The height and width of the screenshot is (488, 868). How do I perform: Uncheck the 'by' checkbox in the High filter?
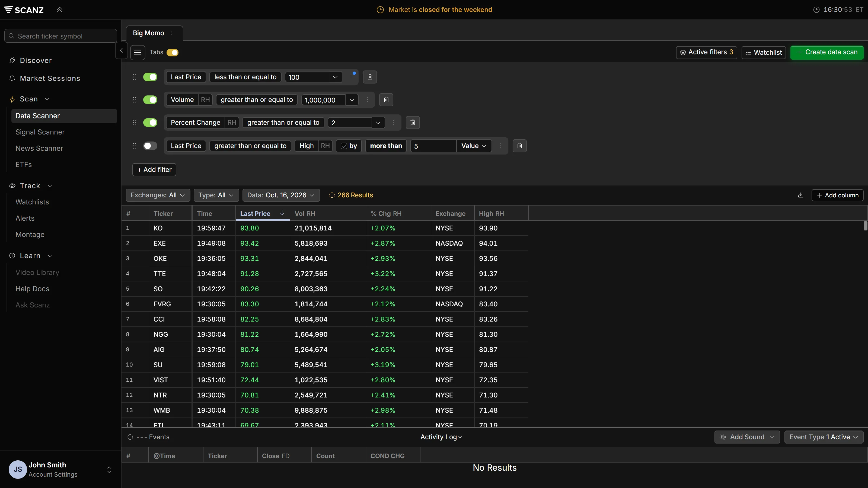point(344,146)
